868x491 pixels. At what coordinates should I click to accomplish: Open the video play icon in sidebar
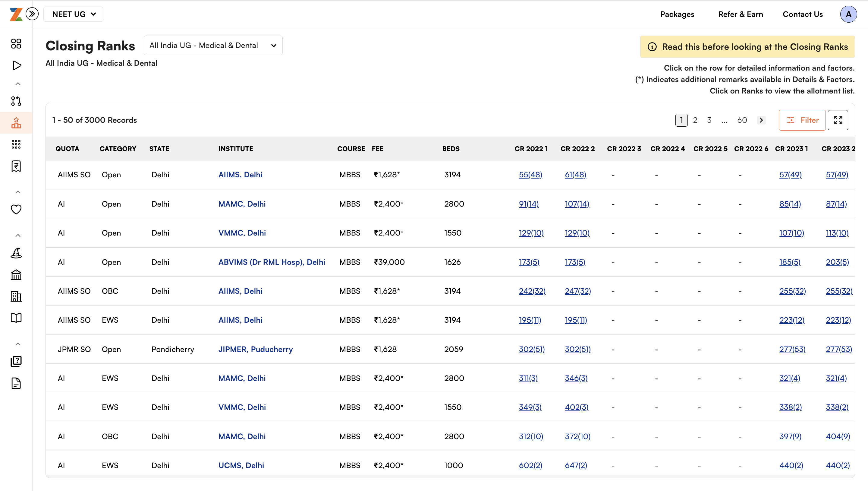coord(16,65)
